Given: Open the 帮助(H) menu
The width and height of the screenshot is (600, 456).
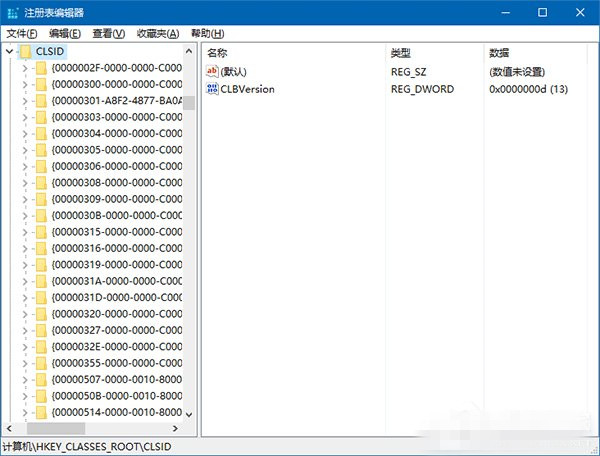Looking at the screenshot, I should 208,34.
